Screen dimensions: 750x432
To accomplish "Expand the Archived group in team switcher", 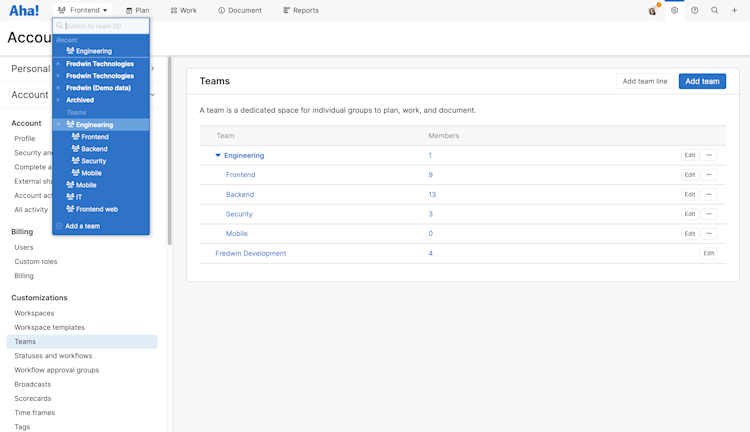I will (59, 100).
